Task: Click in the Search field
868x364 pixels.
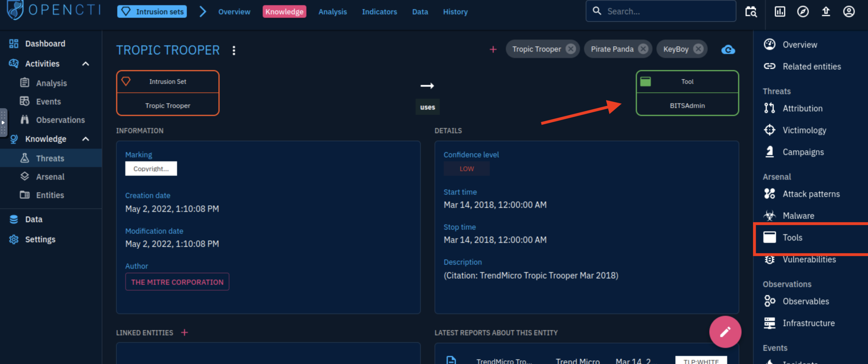Action: pyautogui.click(x=661, y=11)
